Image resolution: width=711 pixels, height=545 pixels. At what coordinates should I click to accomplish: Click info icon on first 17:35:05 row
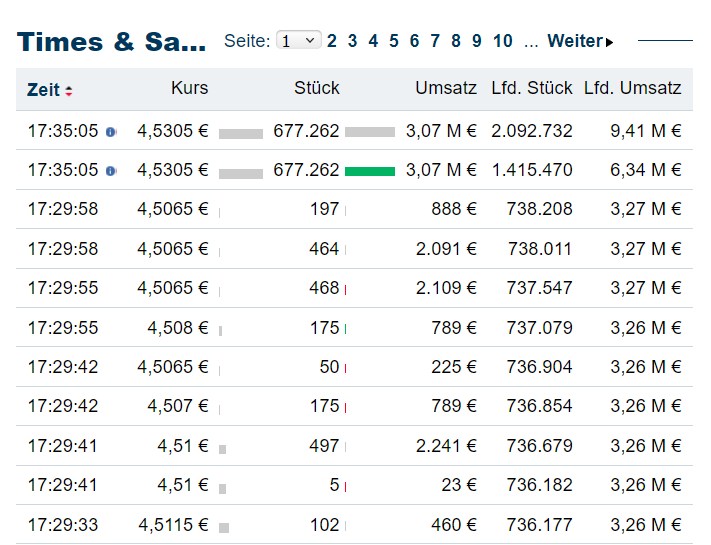[x=111, y=132]
